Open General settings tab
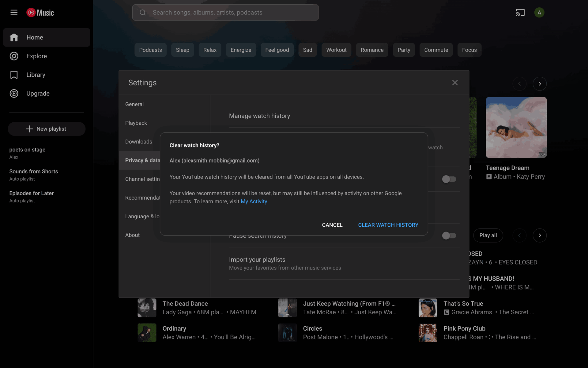Screen dimensions: 588x368 pyautogui.click(x=164, y=104)
